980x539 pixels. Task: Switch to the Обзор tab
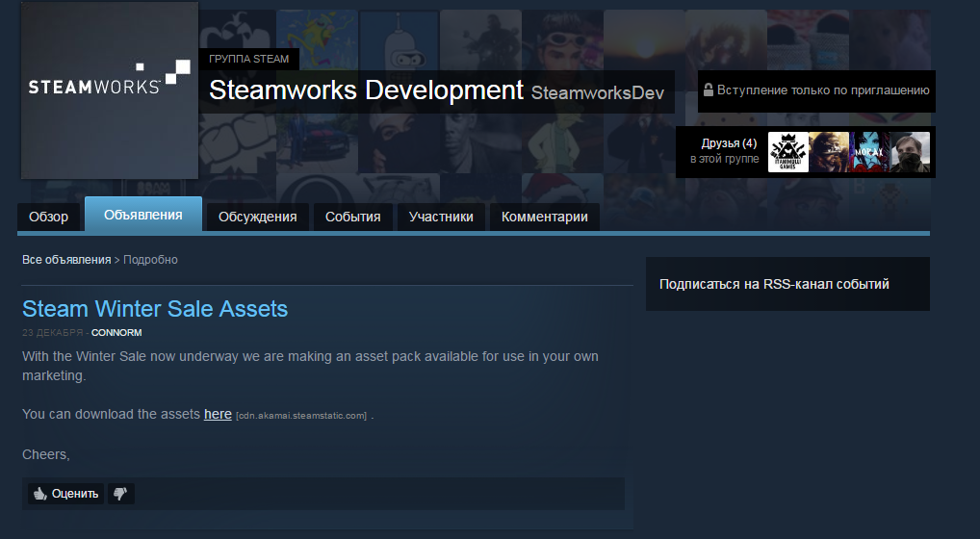point(48,217)
